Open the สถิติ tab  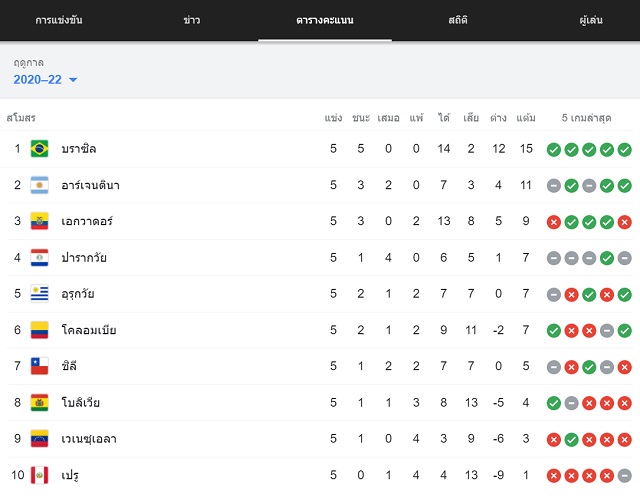(458, 20)
